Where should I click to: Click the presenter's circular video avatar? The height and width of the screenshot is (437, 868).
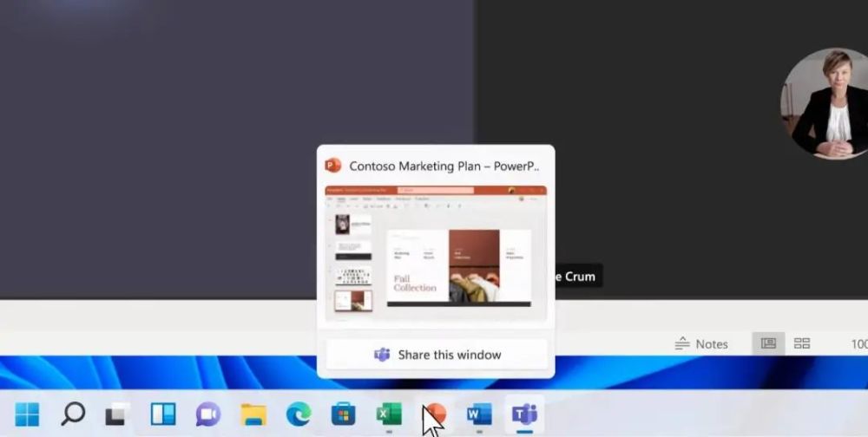[825, 103]
